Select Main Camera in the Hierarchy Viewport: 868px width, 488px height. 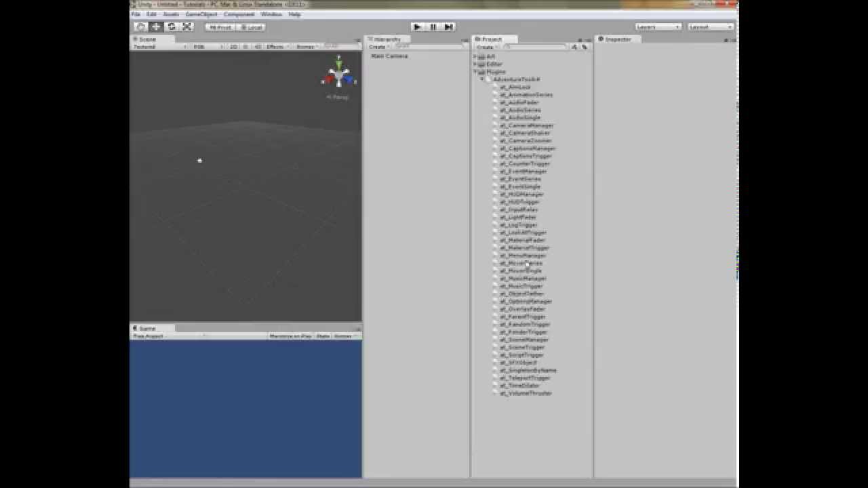tap(390, 56)
